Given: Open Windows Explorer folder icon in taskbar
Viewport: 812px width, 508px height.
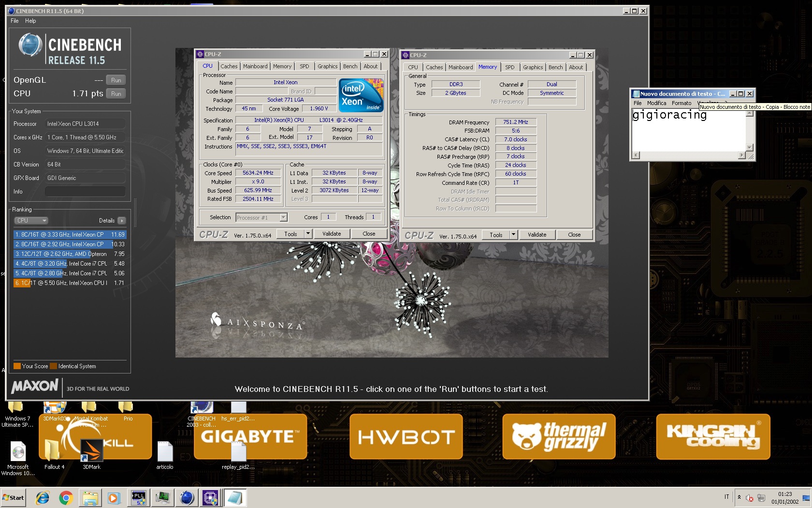Looking at the screenshot, I should click(x=90, y=498).
